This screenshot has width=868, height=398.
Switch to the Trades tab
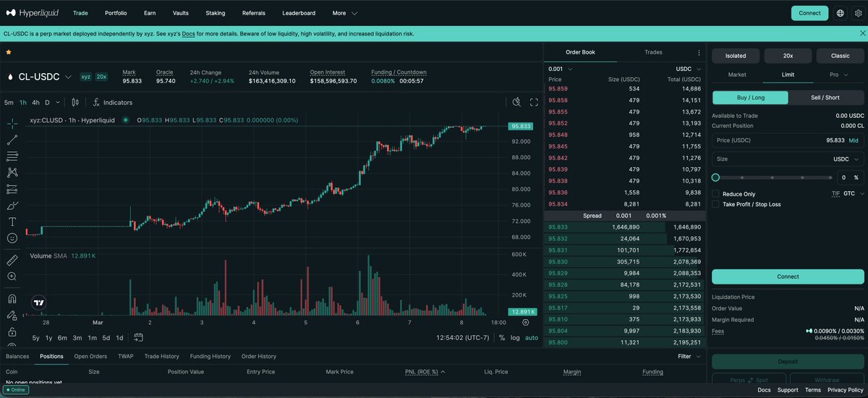pyautogui.click(x=653, y=52)
